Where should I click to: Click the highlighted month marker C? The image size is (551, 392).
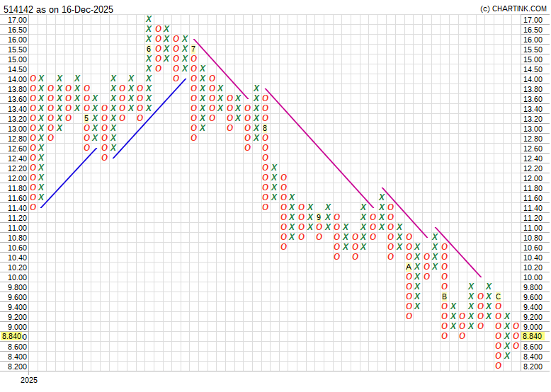click(498, 296)
